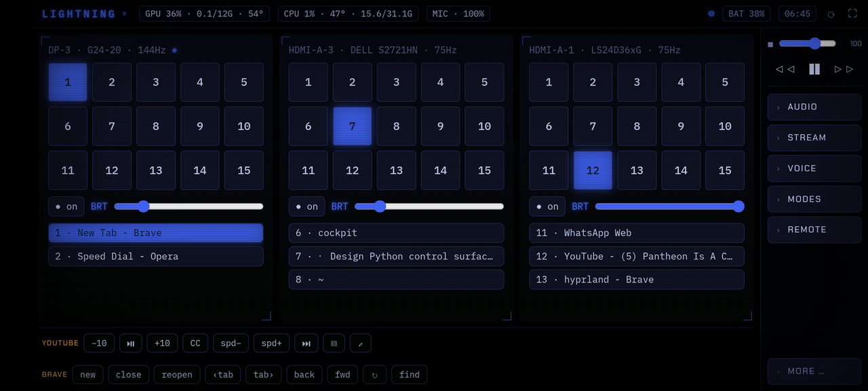Viewport: 868px width, 391px height.
Task: Navigate back in Brave
Action: [304, 375]
